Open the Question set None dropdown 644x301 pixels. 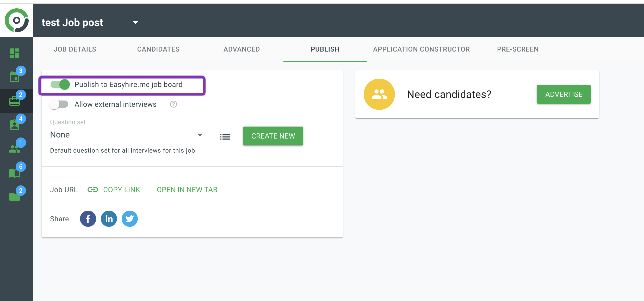[x=128, y=135]
